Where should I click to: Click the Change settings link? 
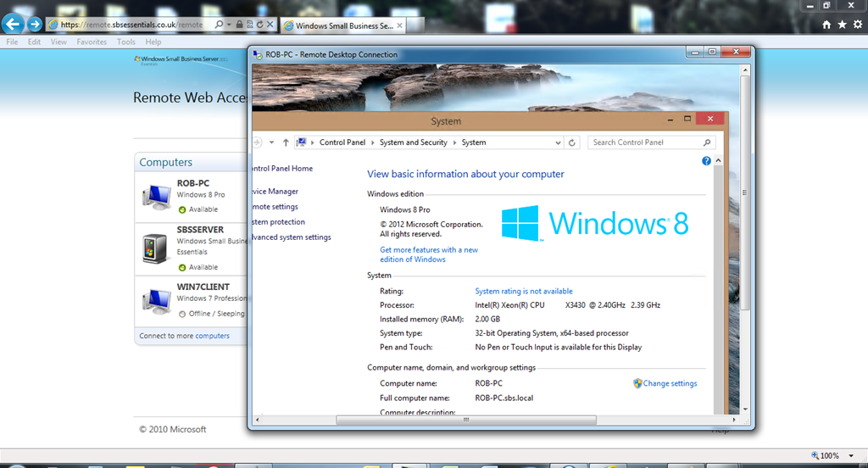point(670,383)
